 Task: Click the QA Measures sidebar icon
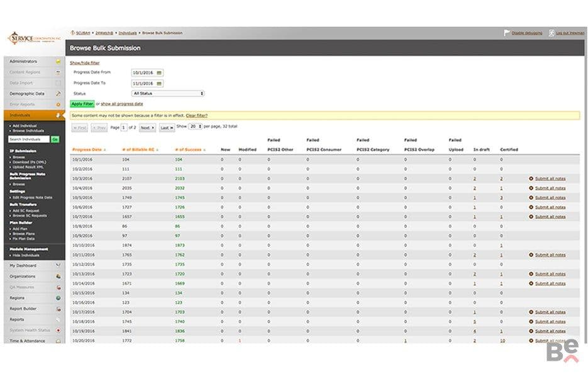tap(58, 287)
